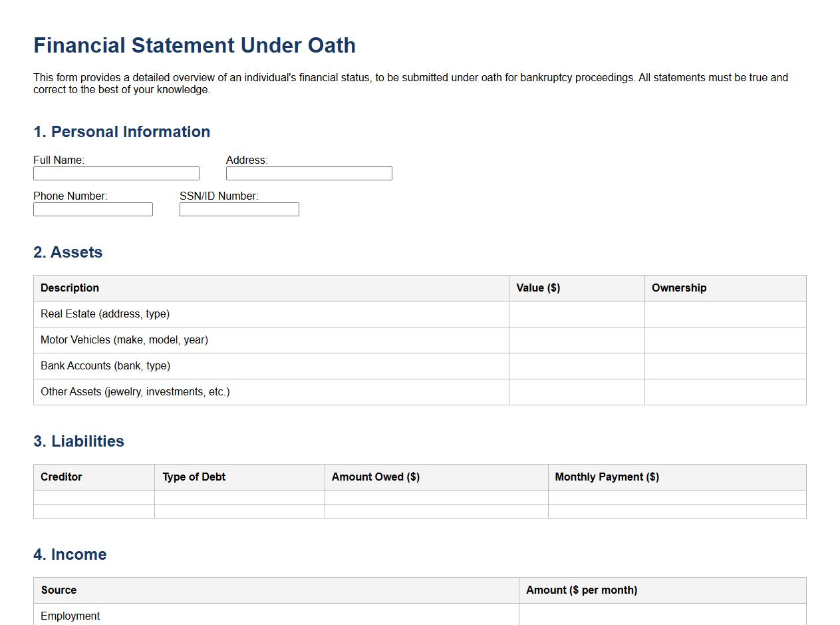Click the Value cell for Bank Accounts

576,365
